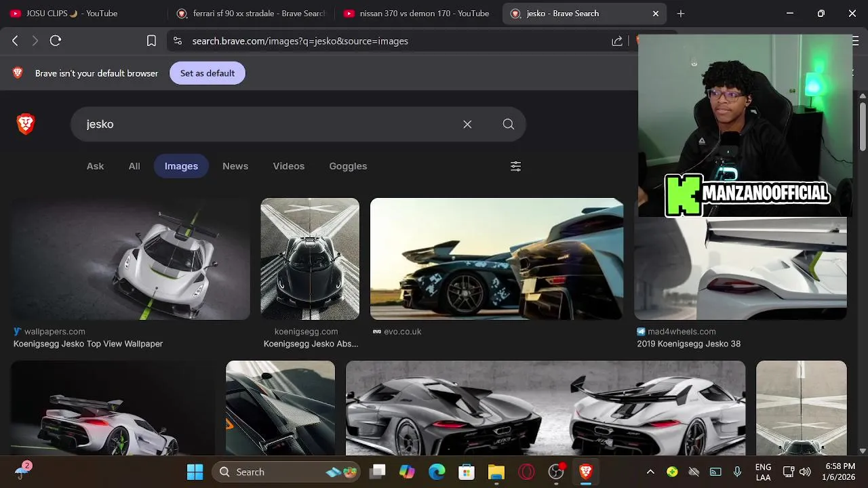Image resolution: width=868 pixels, height=488 pixels.
Task: Open the evo.co.uk Jesko image
Action: (496, 259)
